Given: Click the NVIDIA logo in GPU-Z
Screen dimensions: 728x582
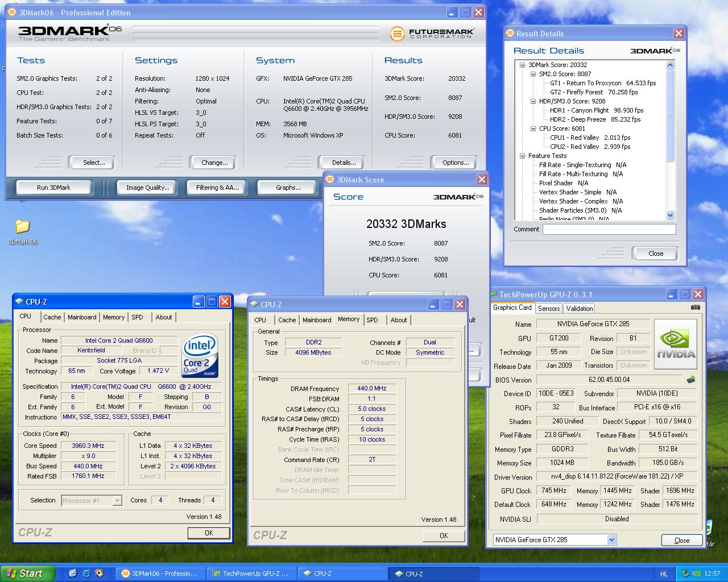Looking at the screenshot, I should tap(675, 344).
